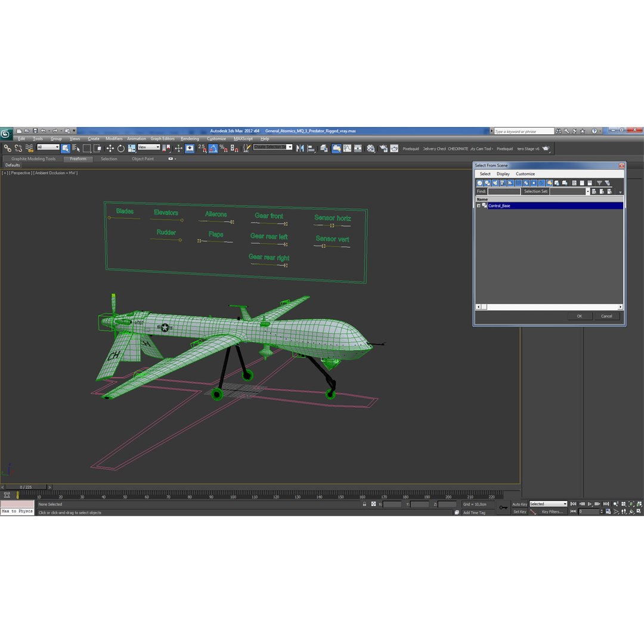Choose the Rectangular Selection Region tool
Image resolution: width=644 pixels, height=644 pixels.
tap(86, 148)
